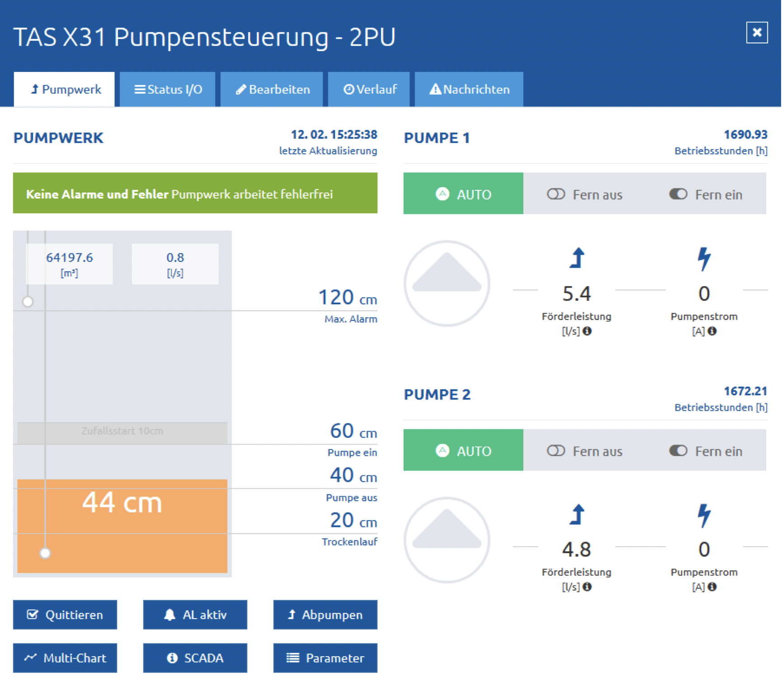The height and width of the screenshot is (700, 782).
Task: Switch Pumpe 1 to Fern ein
Action: pyautogui.click(x=706, y=194)
